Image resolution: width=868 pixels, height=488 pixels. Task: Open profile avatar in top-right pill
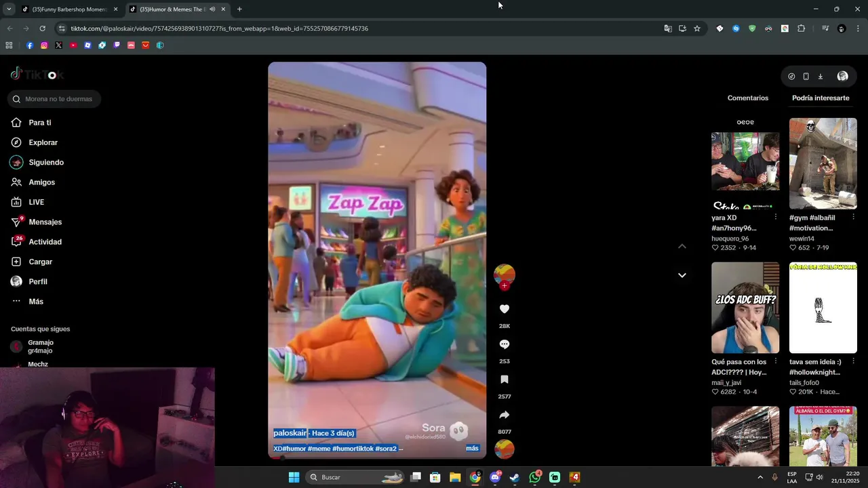tap(842, 77)
